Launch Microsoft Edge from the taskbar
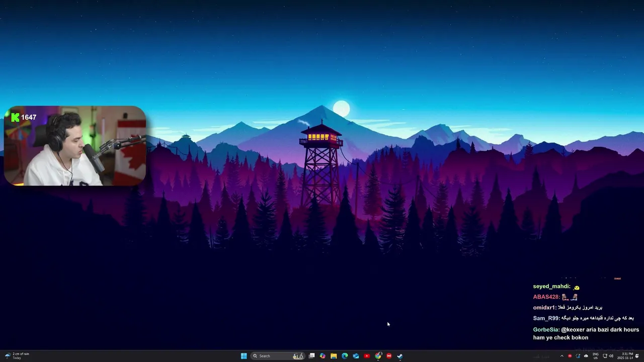The height and width of the screenshot is (362, 644). point(345,356)
